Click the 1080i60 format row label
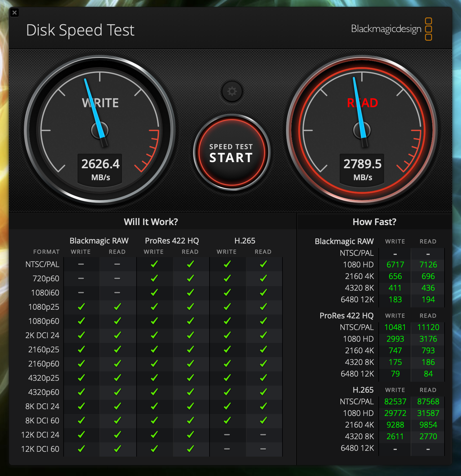The image size is (461, 476). [45, 293]
